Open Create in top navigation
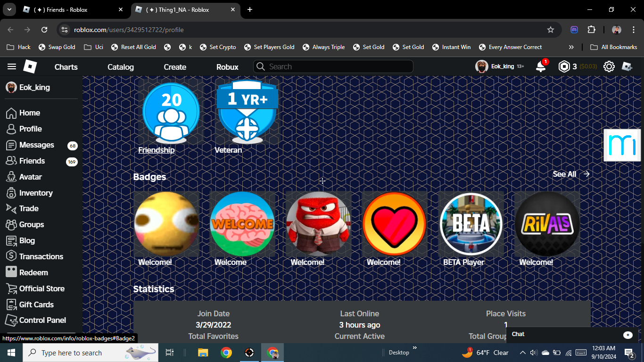 pos(175,67)
